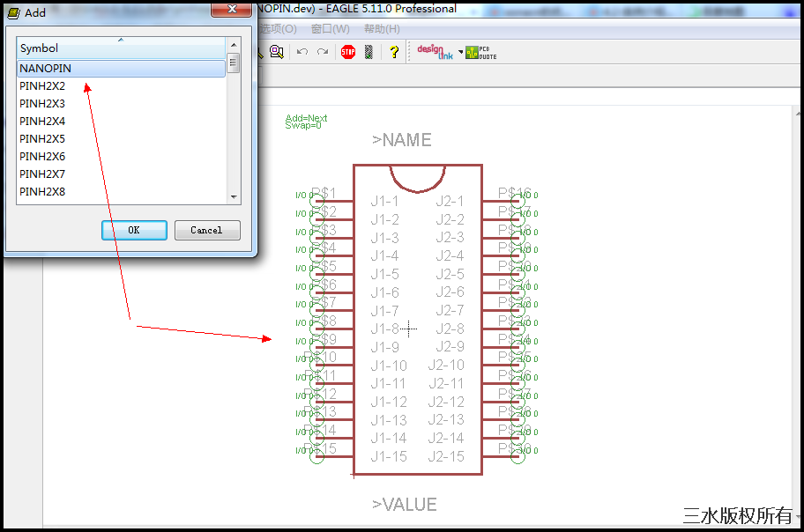The image size is (804, 532).
Task: Sort list by Symbol column header
Action: pos(121,48)
